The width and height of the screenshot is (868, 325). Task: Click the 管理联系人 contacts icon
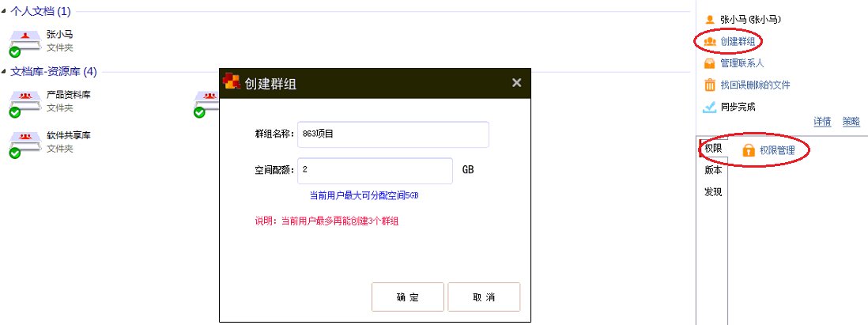pyautogui.click(x=710, y=63)
